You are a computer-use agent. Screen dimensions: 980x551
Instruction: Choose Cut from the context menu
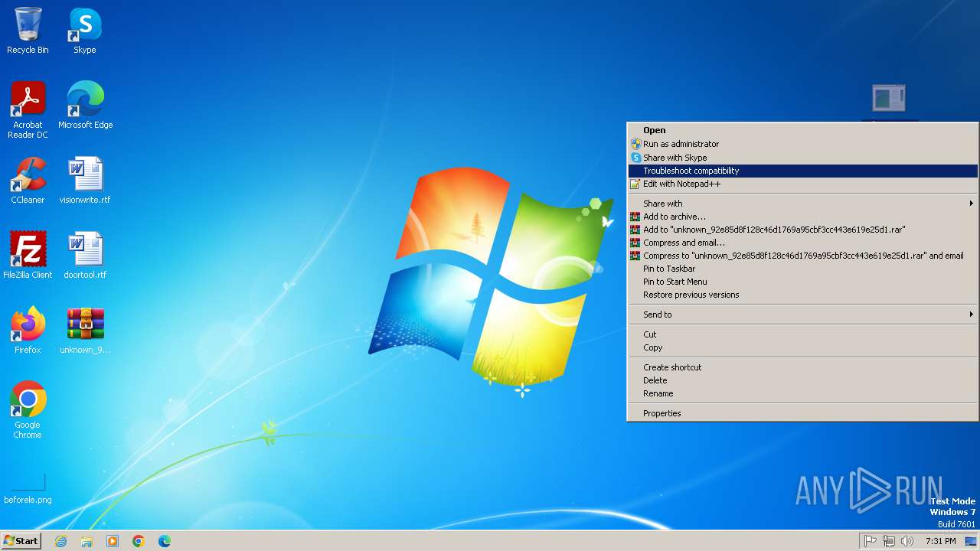coord(802,334)
